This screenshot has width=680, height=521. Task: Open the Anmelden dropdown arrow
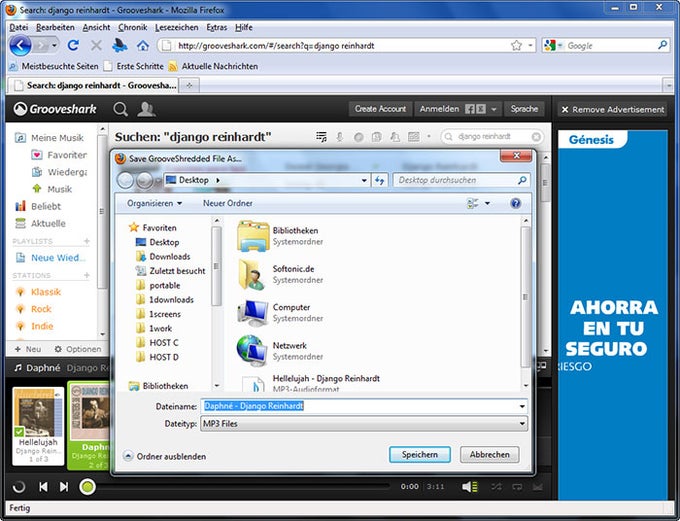(494, 109)
